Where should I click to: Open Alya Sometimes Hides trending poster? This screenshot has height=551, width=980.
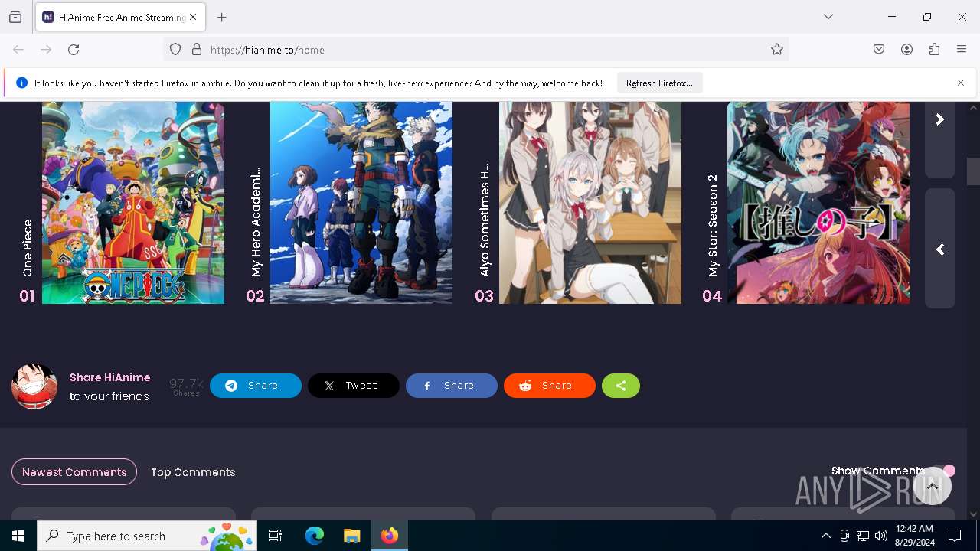(x=590, y=203)
